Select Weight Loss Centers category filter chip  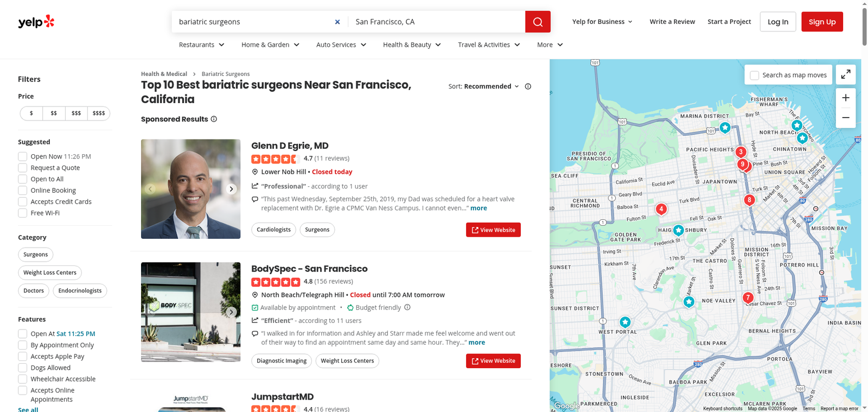[50, 272]
